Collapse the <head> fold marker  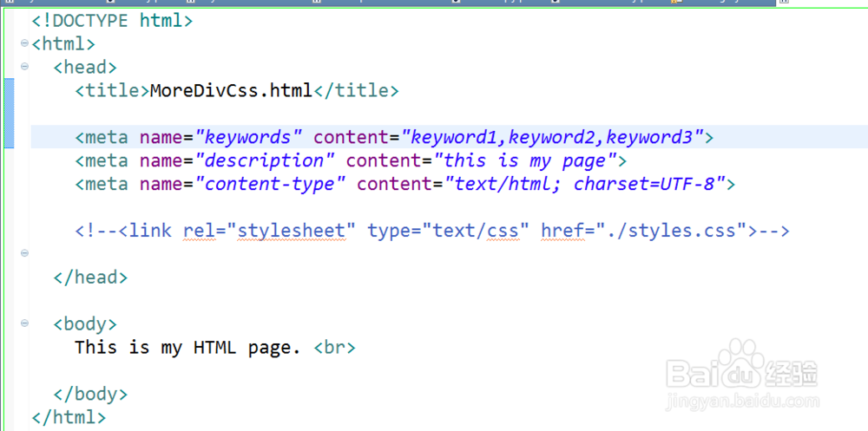(24, 67)
